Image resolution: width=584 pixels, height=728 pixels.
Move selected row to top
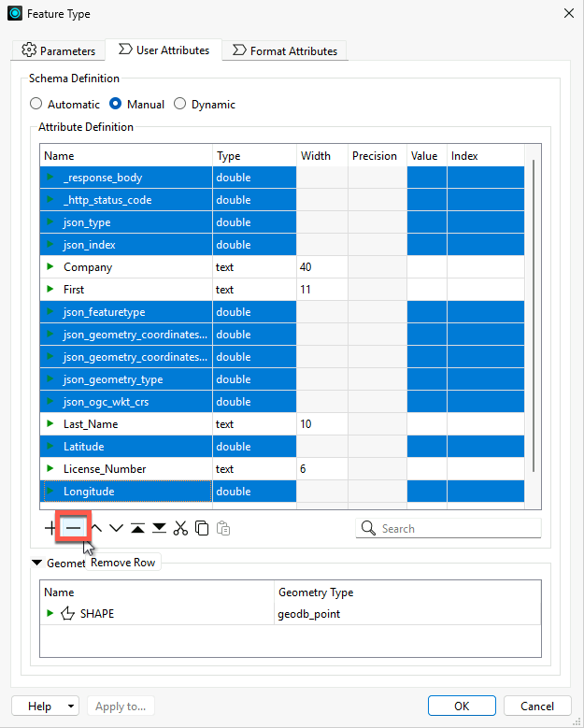coord(137,528)
